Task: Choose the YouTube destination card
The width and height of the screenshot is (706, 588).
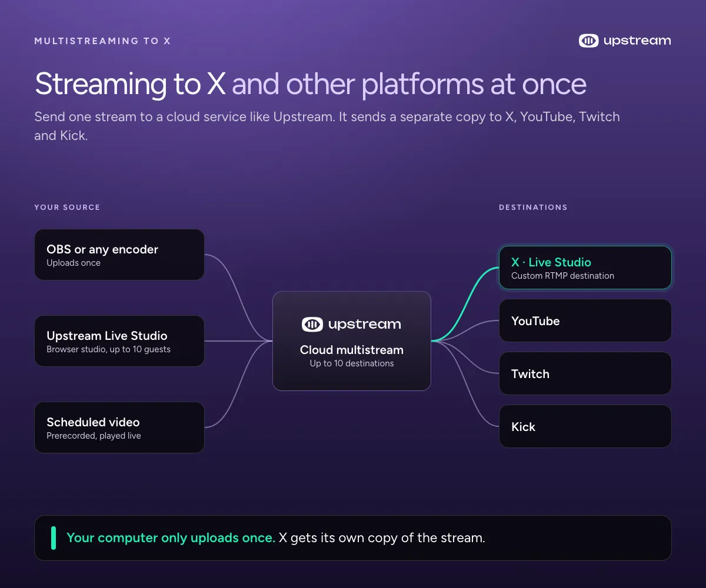Action: (x=585, y=320)
